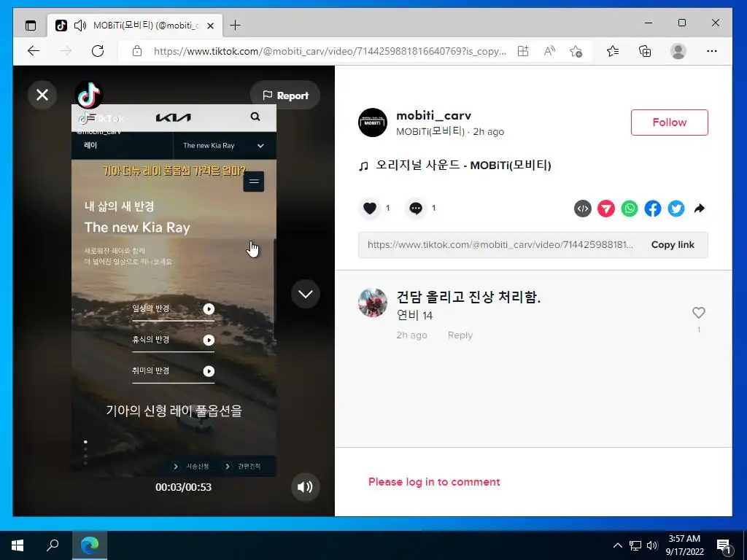Image resolution: width=747 pixels, height=560 pixels.
Task: Open Edge Settings and more menu
Action: pos(712,51)
